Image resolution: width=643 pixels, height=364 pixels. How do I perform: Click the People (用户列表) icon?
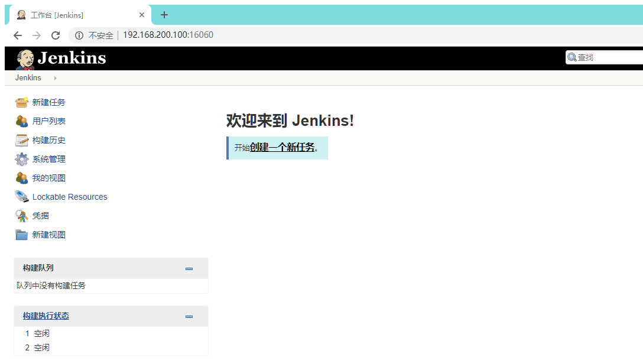[21, 121]
